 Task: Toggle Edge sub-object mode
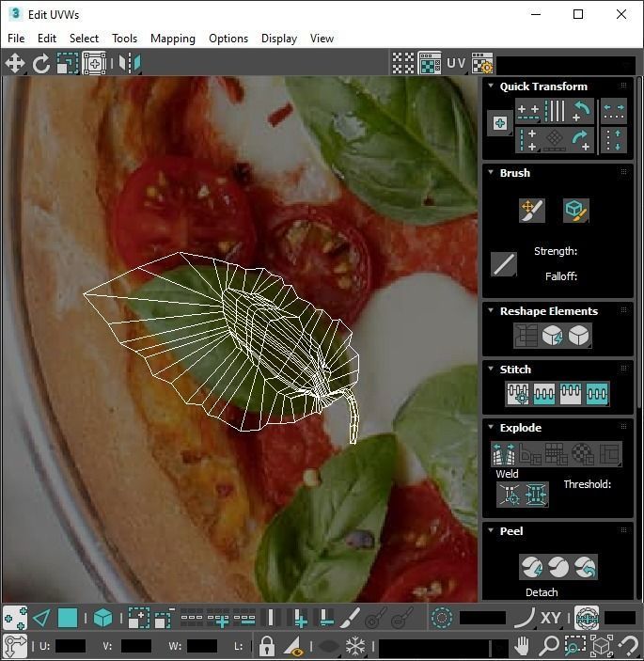pos(41,619)
